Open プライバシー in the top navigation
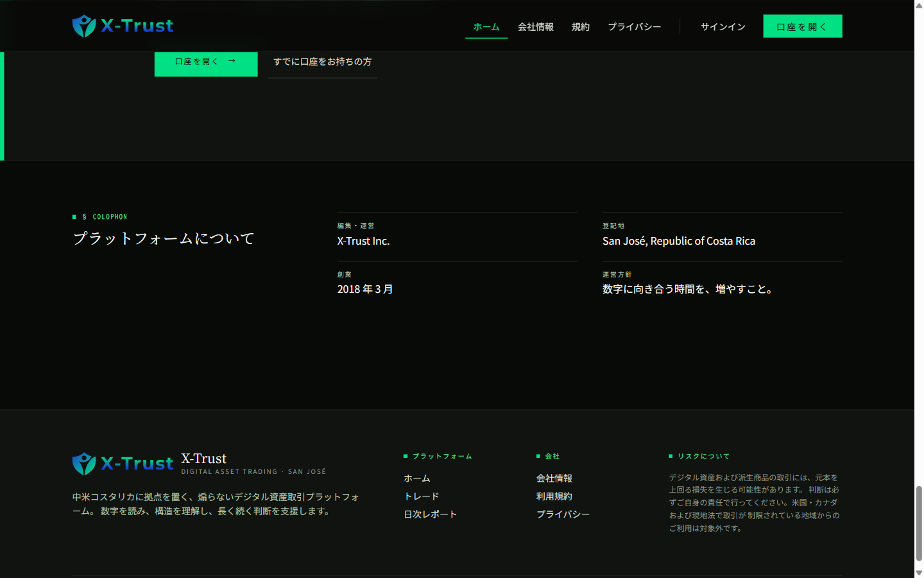Image resolution: width=924 pixels, height=578 pixels. coord(635,26)
